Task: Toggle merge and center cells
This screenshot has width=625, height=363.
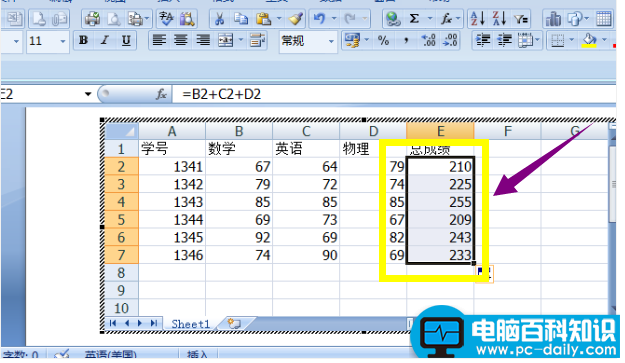Action: [225, 40]
